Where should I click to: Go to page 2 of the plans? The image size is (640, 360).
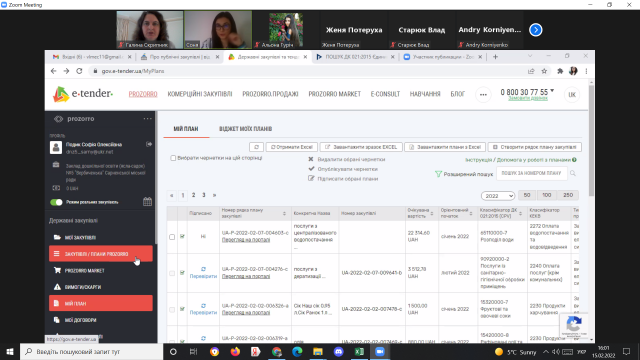tap(193, 195)
